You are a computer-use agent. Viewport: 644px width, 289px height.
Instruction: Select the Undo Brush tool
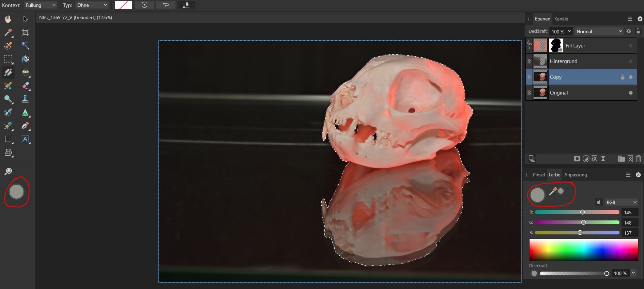click(8, 113)
